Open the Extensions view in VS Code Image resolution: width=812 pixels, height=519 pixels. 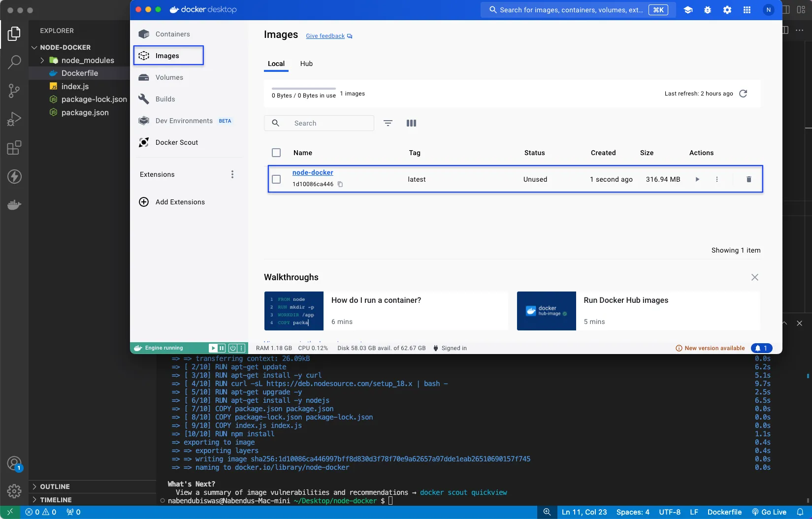(x=14, y=148)
